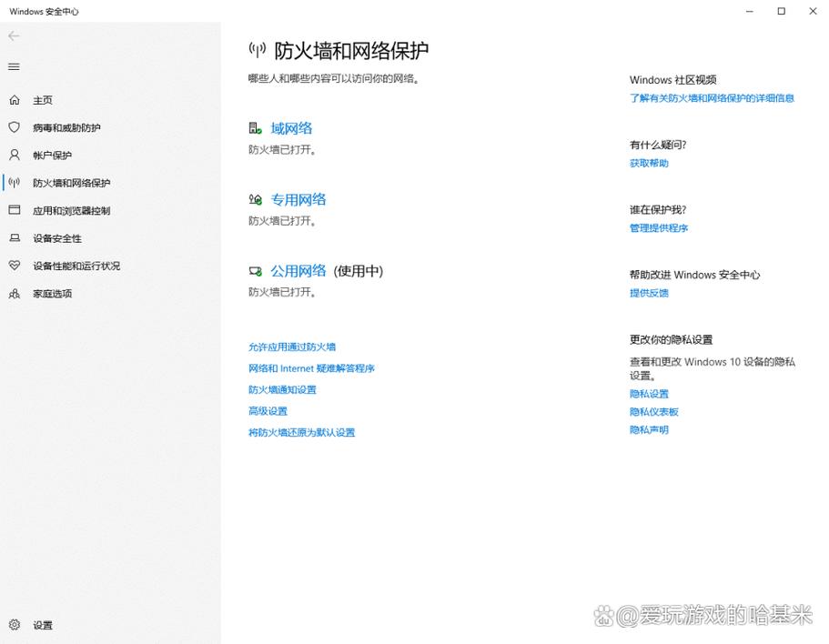
Task: Click the private network icon beside 专用网络
Action: [255, 199]
